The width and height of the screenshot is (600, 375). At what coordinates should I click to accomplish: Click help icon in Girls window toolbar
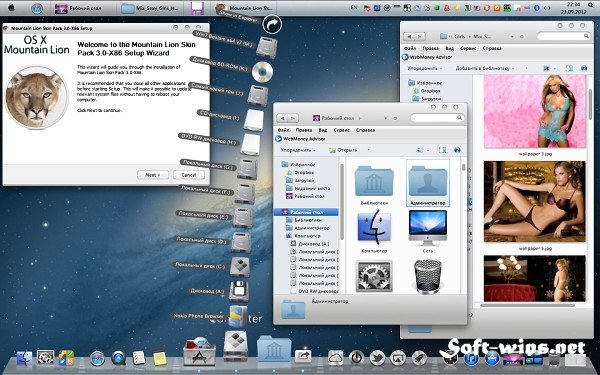pos(584,68)
